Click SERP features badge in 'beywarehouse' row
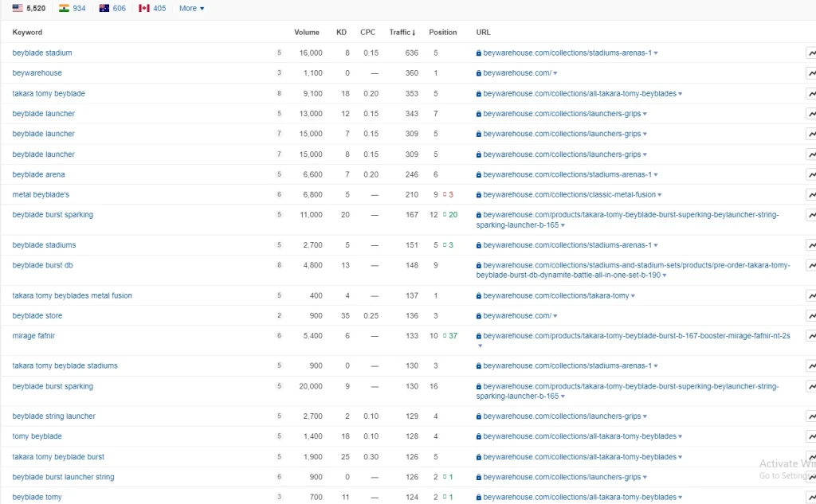Image resolution: width=816 pixels, height=504 pixels. point(279,72)
